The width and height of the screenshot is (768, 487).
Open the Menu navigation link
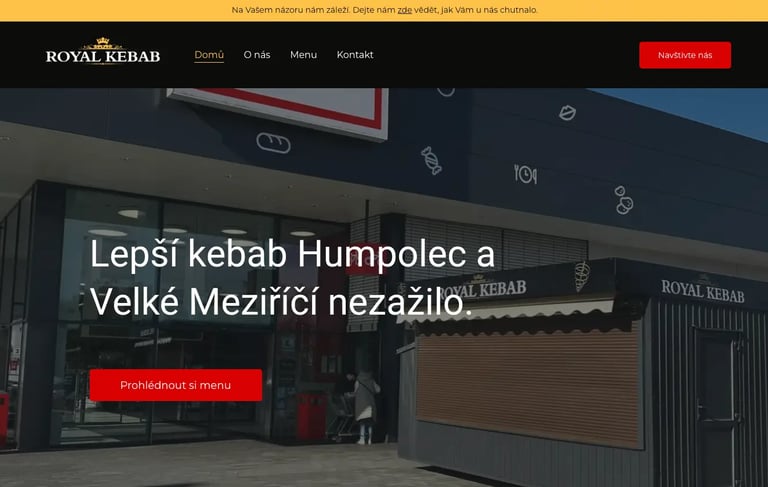coord(303,55)
